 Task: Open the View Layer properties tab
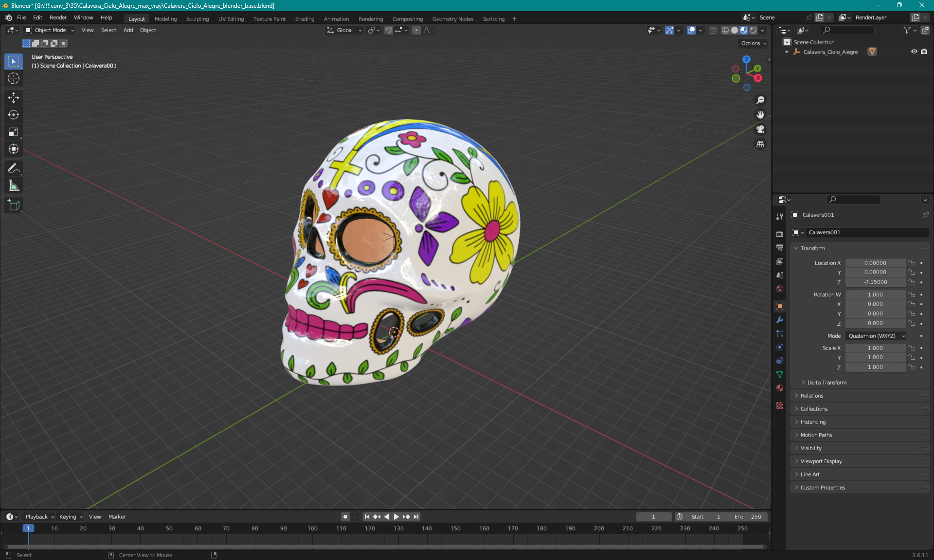click(x=780, y=261)
